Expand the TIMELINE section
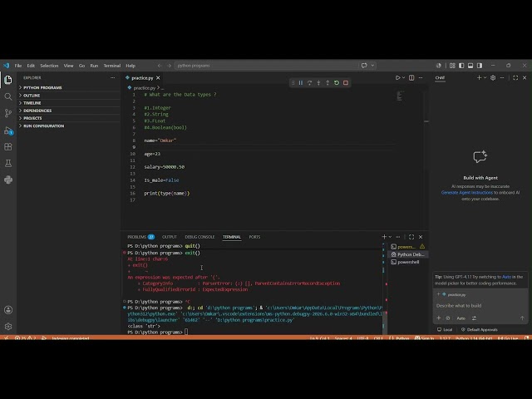 [x=69, y=103]
